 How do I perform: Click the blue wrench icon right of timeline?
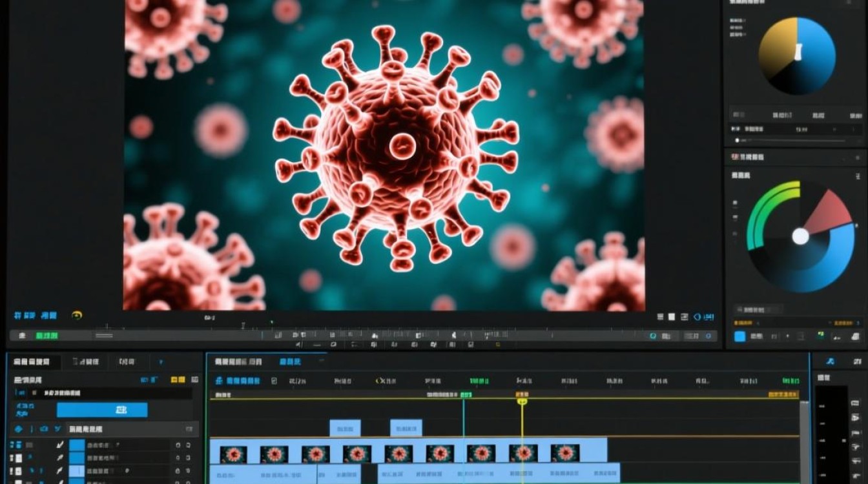(831, 361)
